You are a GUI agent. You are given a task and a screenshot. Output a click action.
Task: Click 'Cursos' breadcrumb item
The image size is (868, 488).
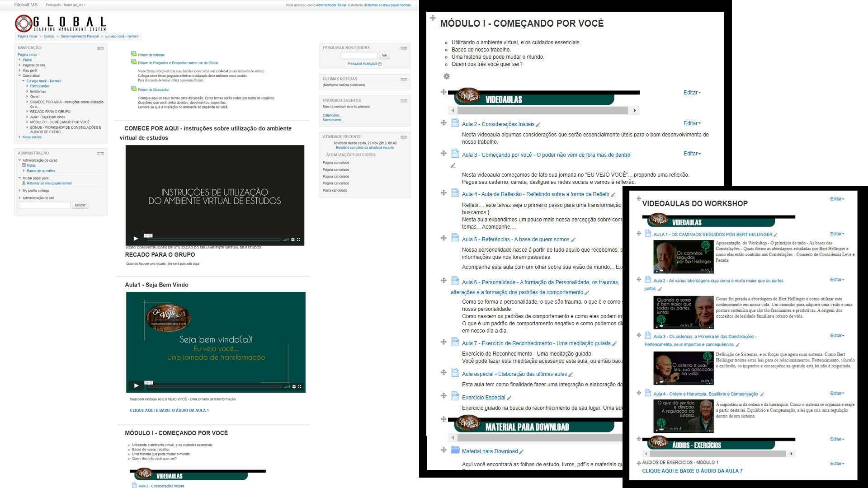pyautogui.click(x=49, y=36)
